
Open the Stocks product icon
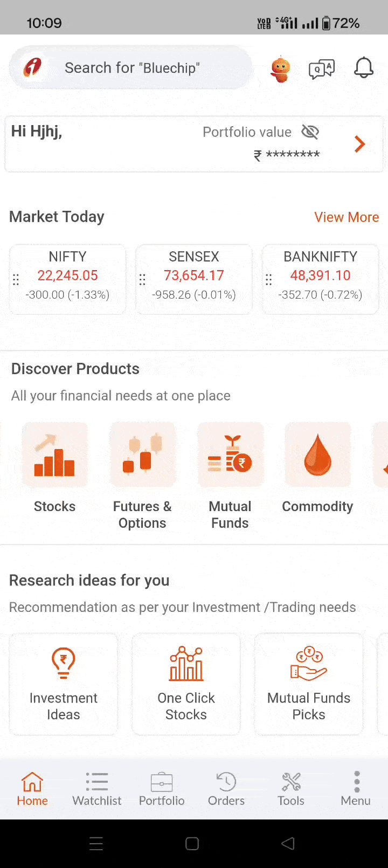(54, 456)
